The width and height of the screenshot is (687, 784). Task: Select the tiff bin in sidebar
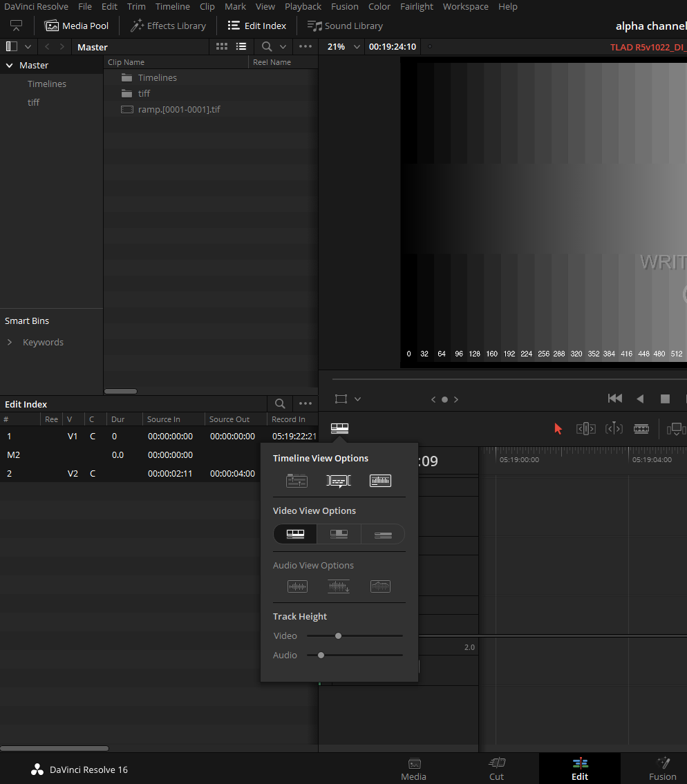(34, 102)
